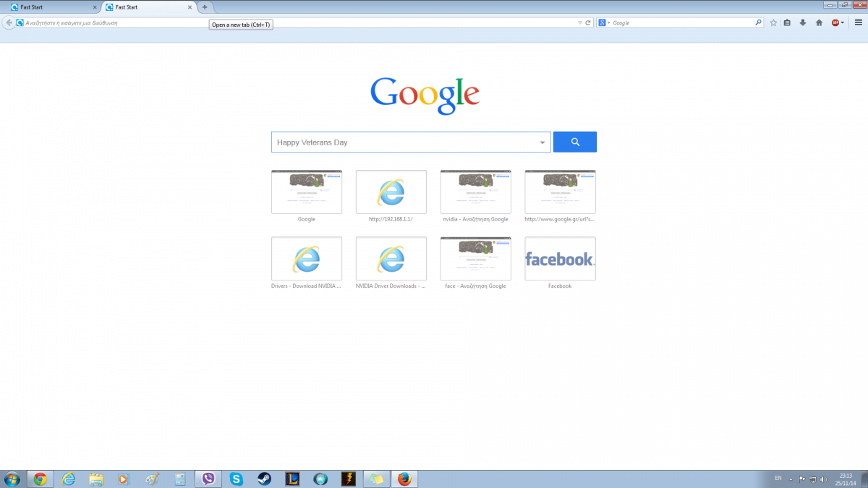
Task: Open the Google thumbnail tile
Action: pos(307,192)
